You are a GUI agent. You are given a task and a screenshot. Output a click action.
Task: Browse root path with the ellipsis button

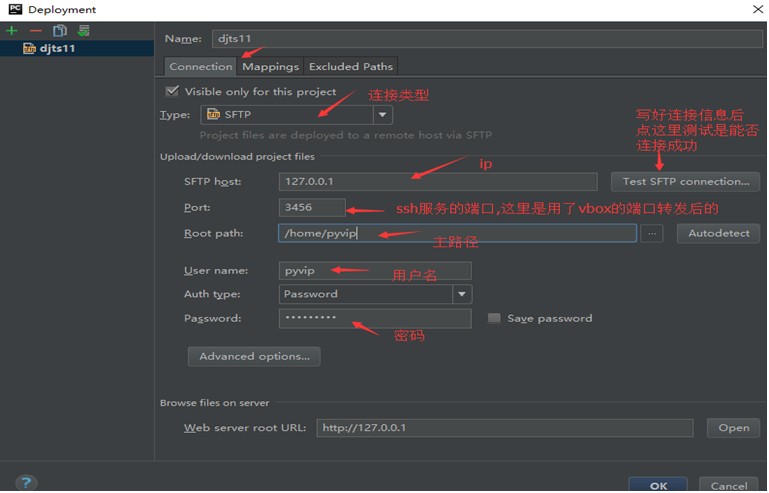click(652, 234)
